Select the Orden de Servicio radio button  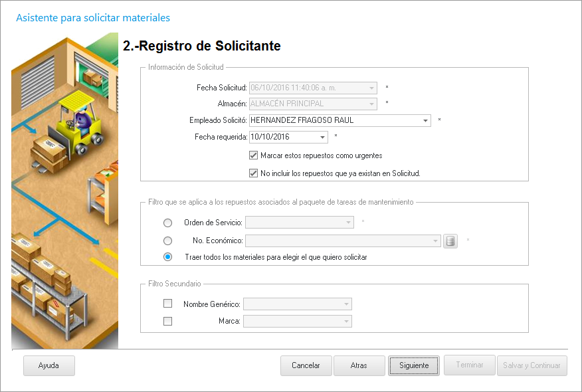pos(167,223)
